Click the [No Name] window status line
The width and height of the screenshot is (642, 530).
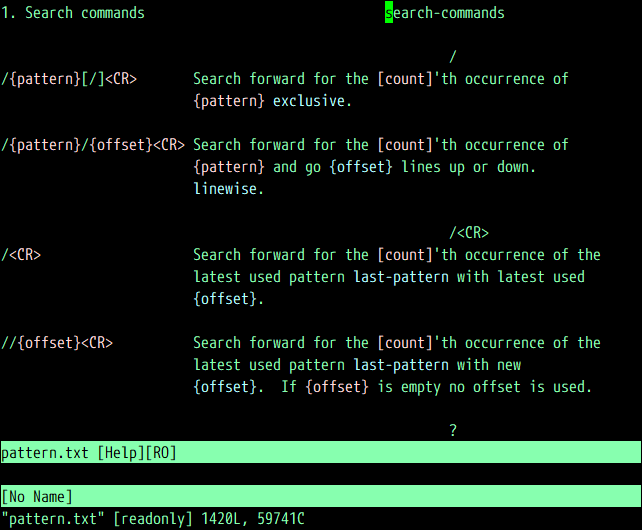pos(37,497)
